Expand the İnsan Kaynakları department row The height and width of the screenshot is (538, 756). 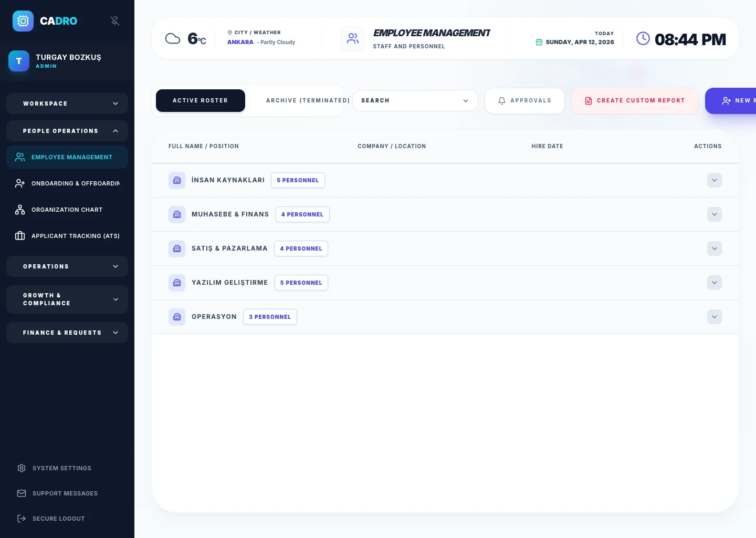tap(715, 180)
